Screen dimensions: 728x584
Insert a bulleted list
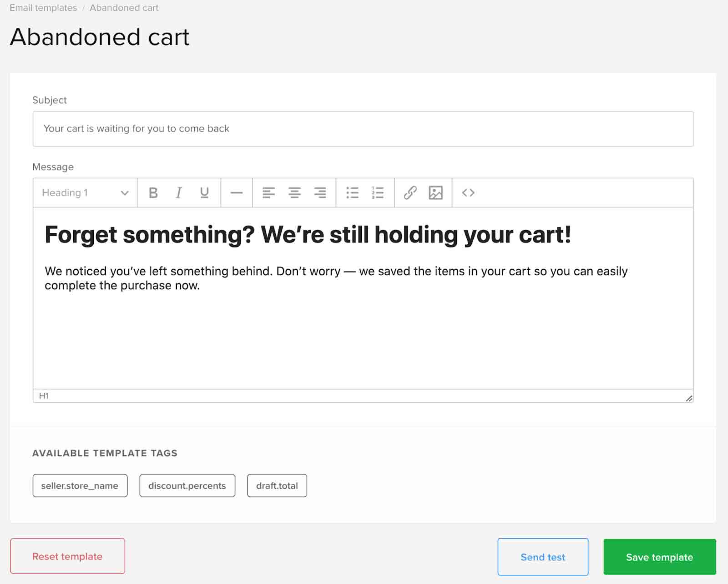(x=352, y=193)
